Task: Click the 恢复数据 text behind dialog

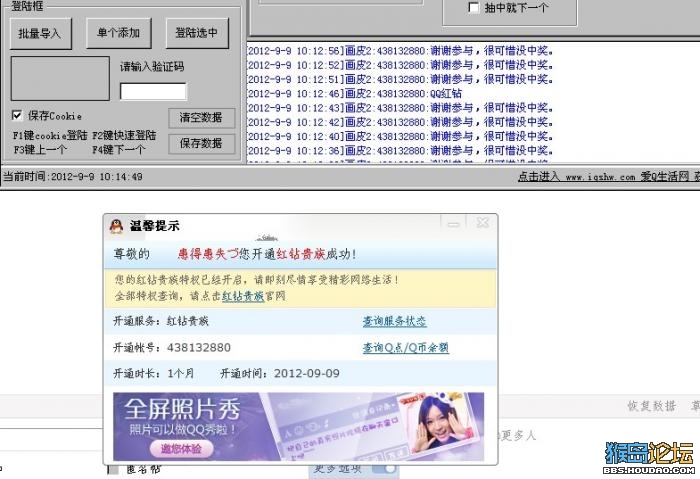Action: 651,406
